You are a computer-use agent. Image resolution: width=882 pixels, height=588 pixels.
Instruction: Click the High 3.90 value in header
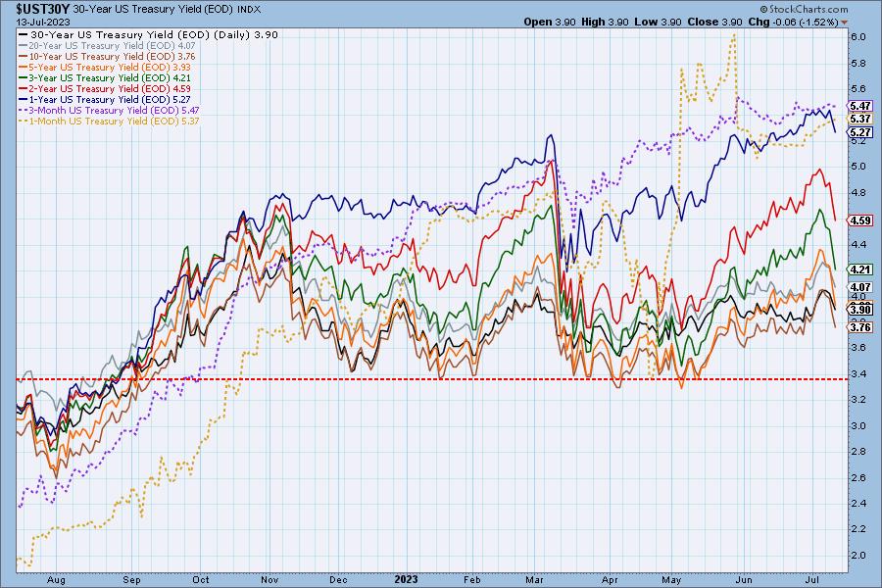click(x=605, y=22)
